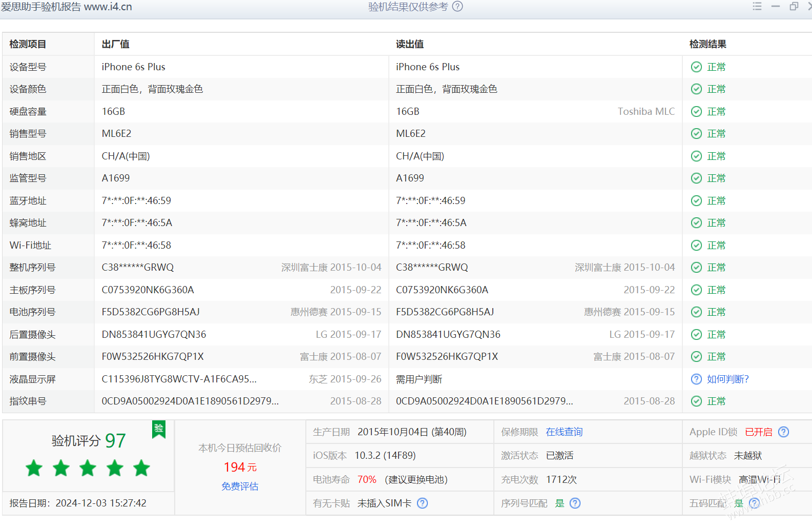
Task: Click 越狱状态 未越狱 value
Action: click(x=748, y=456)
